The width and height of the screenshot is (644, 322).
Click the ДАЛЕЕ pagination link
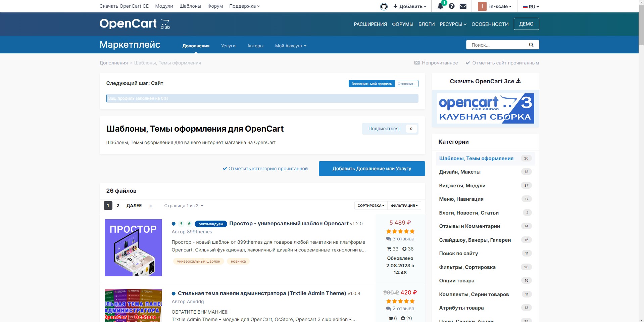pyautogui.click(x=134, y=205)
